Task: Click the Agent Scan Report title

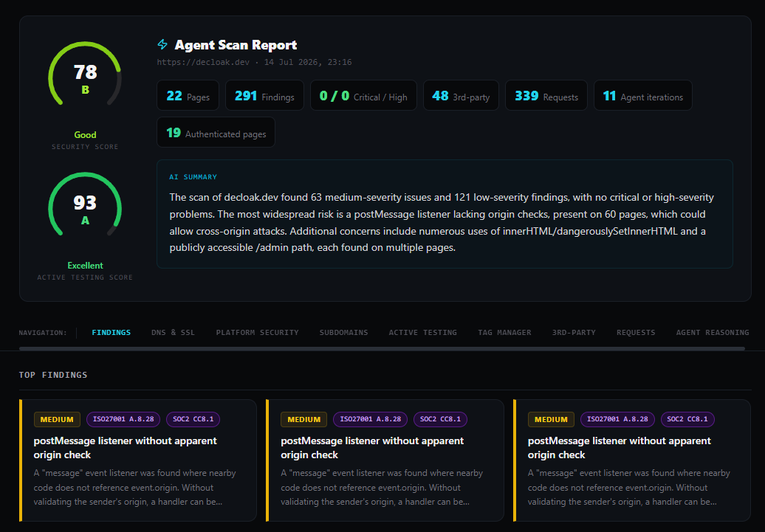Action: 236,45
